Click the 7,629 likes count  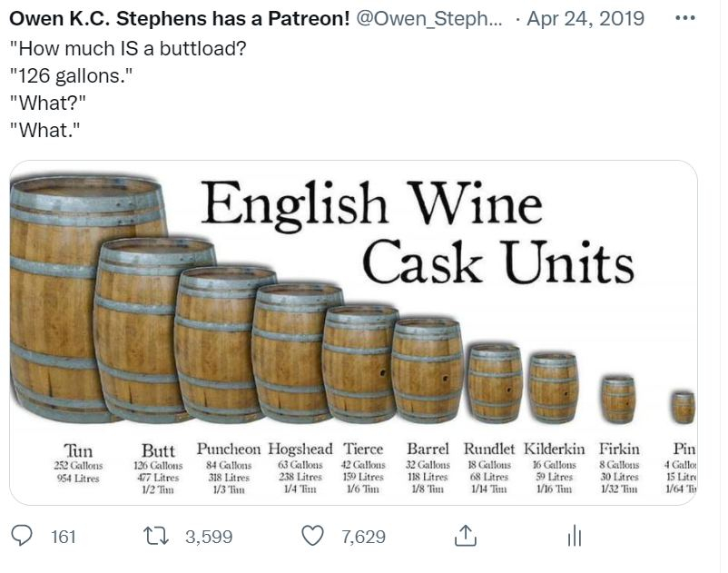coord(363,538)
